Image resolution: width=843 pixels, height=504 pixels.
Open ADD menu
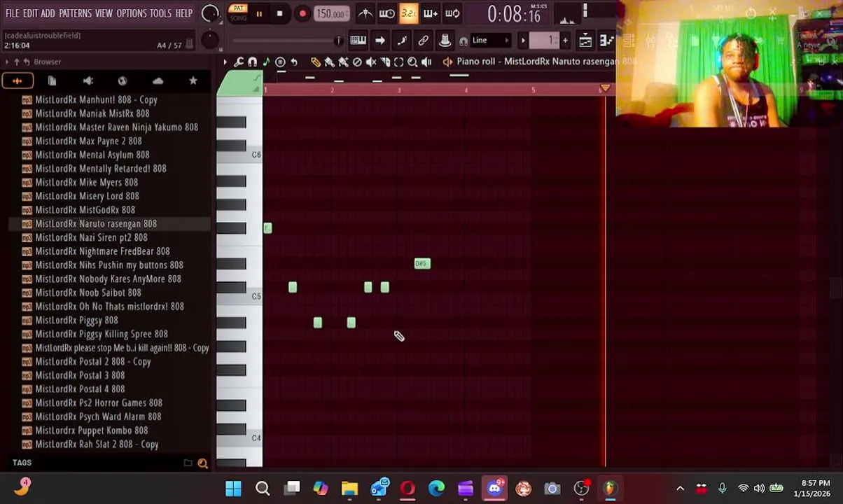click(48, 13)
